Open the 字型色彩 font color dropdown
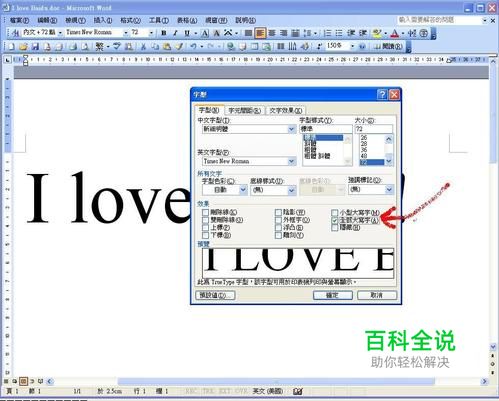The image size is (499, 401). (243, 190)
